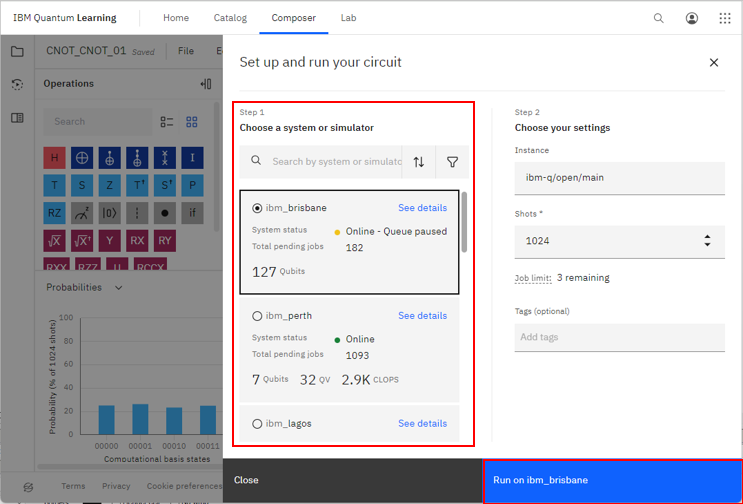
Task: Select the square root X dagger gate
Action: tap(82, 241)
